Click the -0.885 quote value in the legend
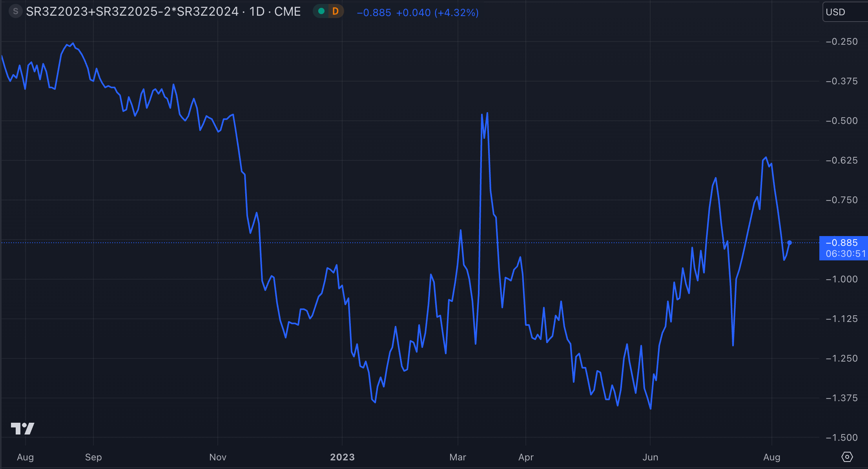 coord(373,13)
